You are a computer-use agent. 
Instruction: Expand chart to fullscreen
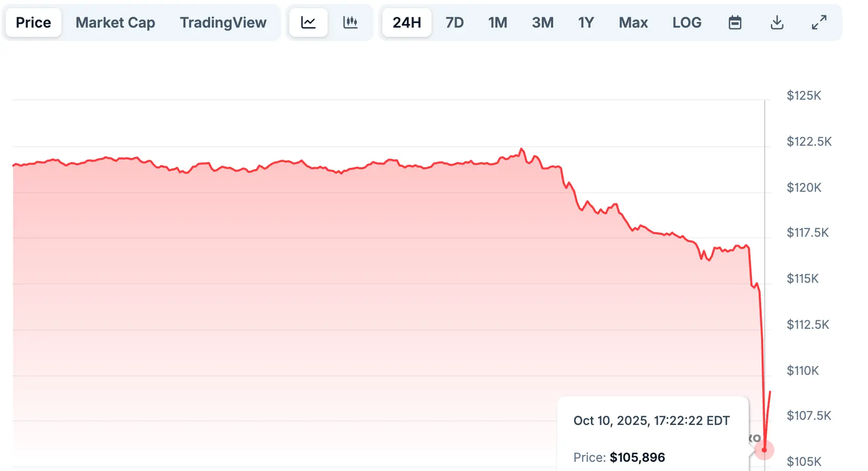[x=819, y=23]
